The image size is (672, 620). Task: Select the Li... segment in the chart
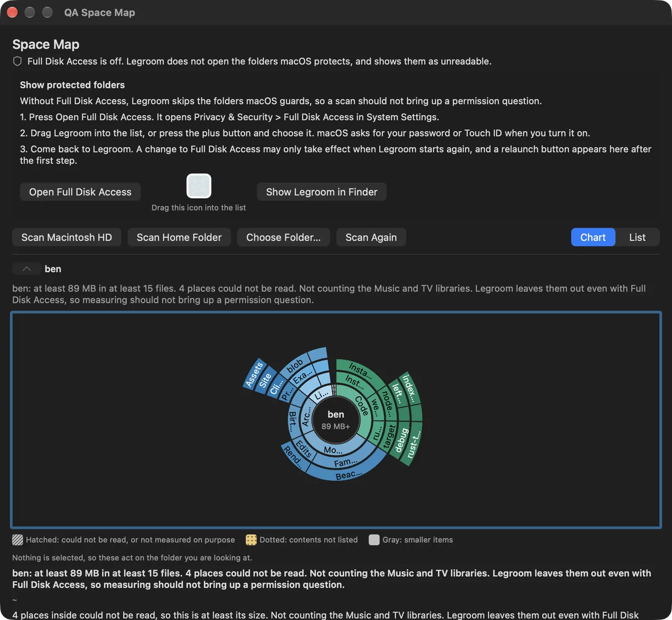[321, 395]
